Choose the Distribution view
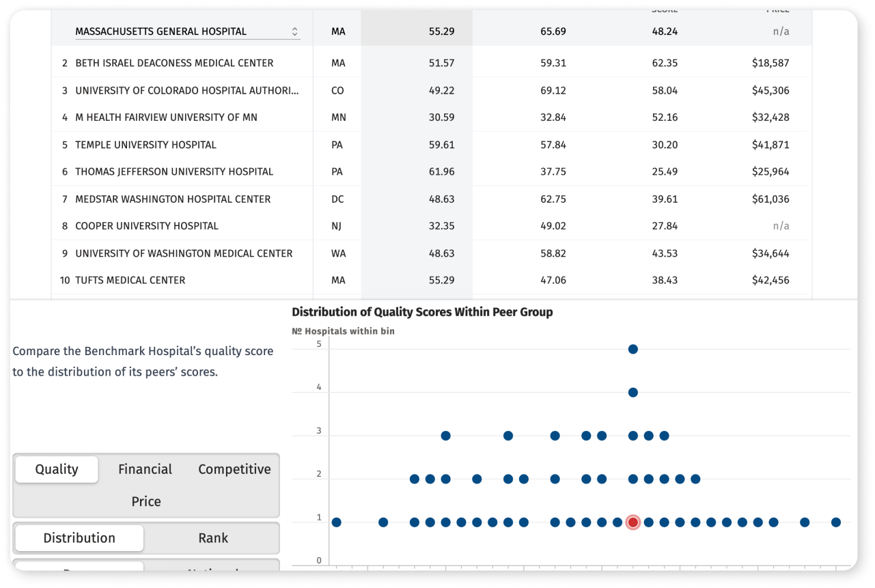Screen dimensions: 875x588 pos(79,538)
